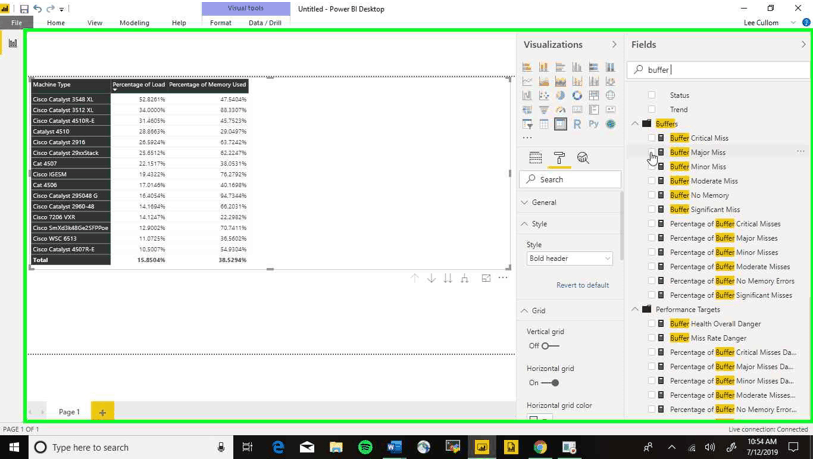Select the line chart visualization
The height and width of the screenshot is (460, 815).
527,81
